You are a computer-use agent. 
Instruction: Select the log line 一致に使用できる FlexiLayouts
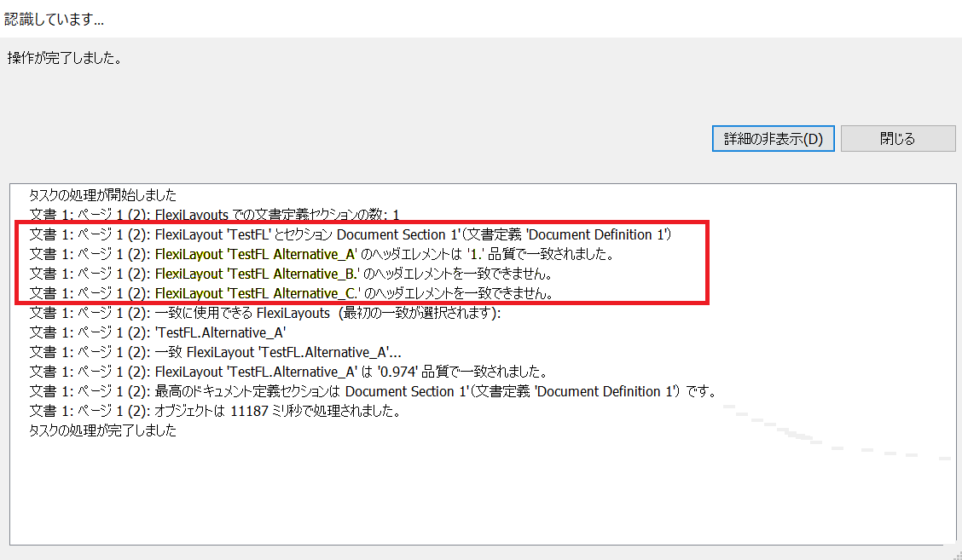(265, 313)
